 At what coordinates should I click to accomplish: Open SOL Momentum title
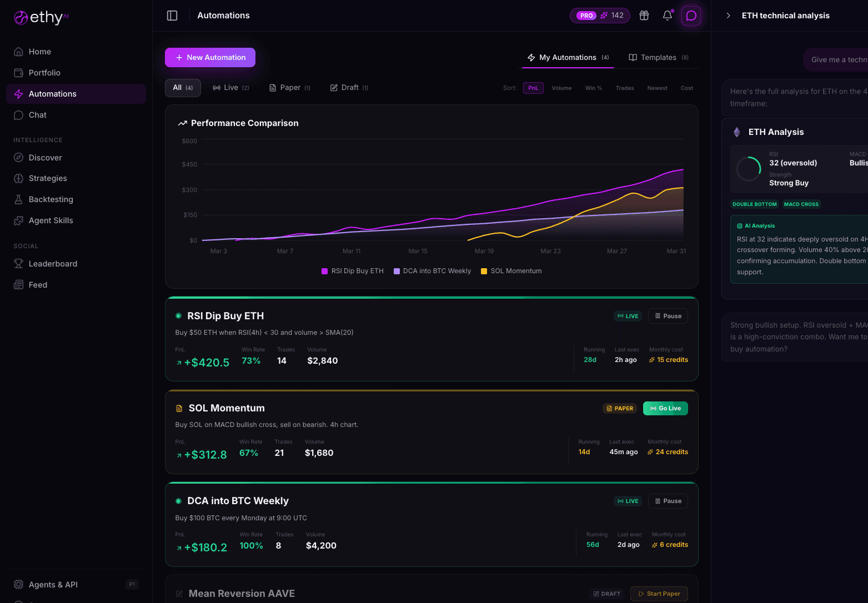[x=227, y=408]
